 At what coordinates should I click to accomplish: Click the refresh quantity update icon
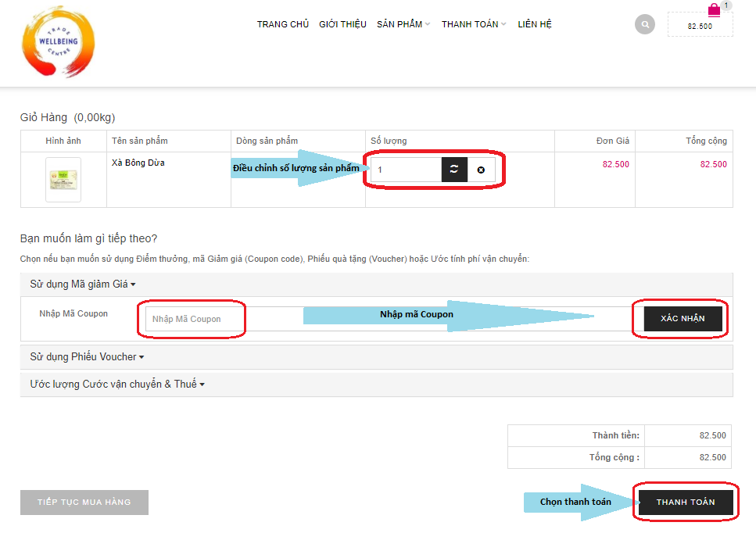point(454,170)
